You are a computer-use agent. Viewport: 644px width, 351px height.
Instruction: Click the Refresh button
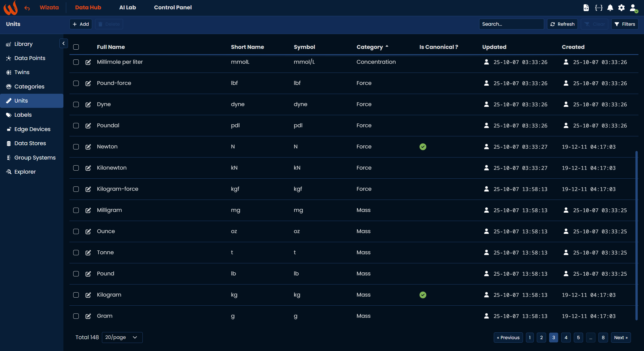coord(562,24)
